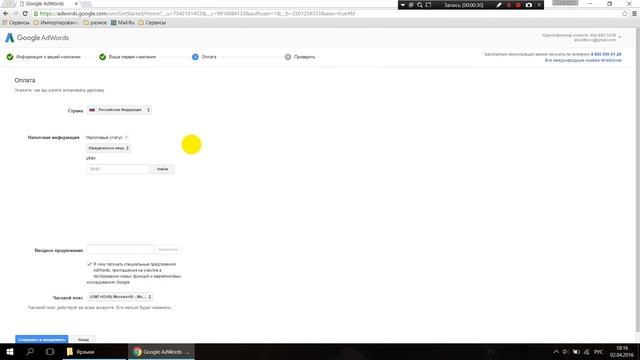The width and height of the screenshot is (640, 360).
Task: Click the tray volume speaker icon
Action: (566, 352)
